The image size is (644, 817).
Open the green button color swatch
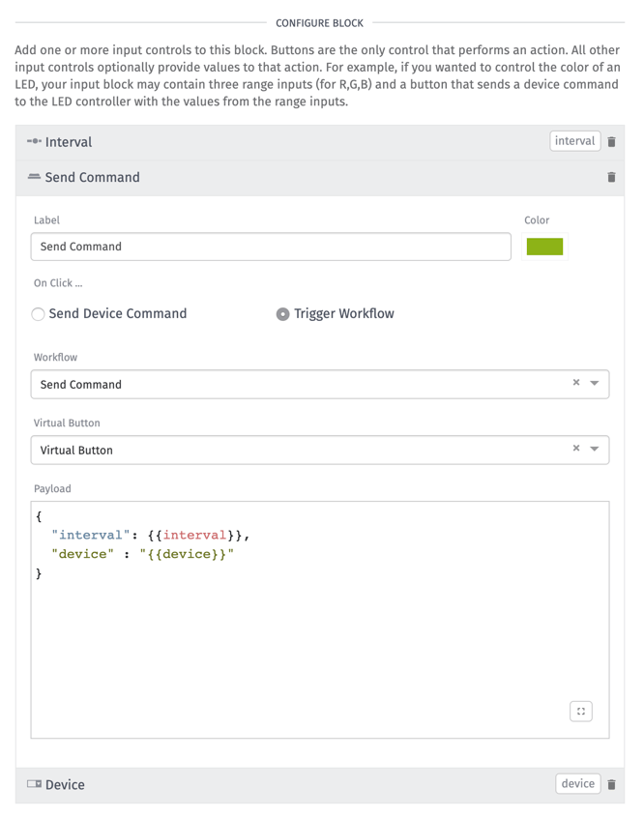tap(544, 247)
